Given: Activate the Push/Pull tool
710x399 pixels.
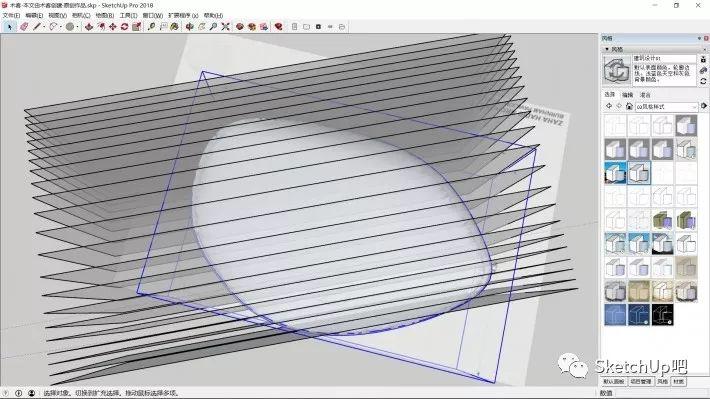Looking at the screenshot, I should (89, 27).
